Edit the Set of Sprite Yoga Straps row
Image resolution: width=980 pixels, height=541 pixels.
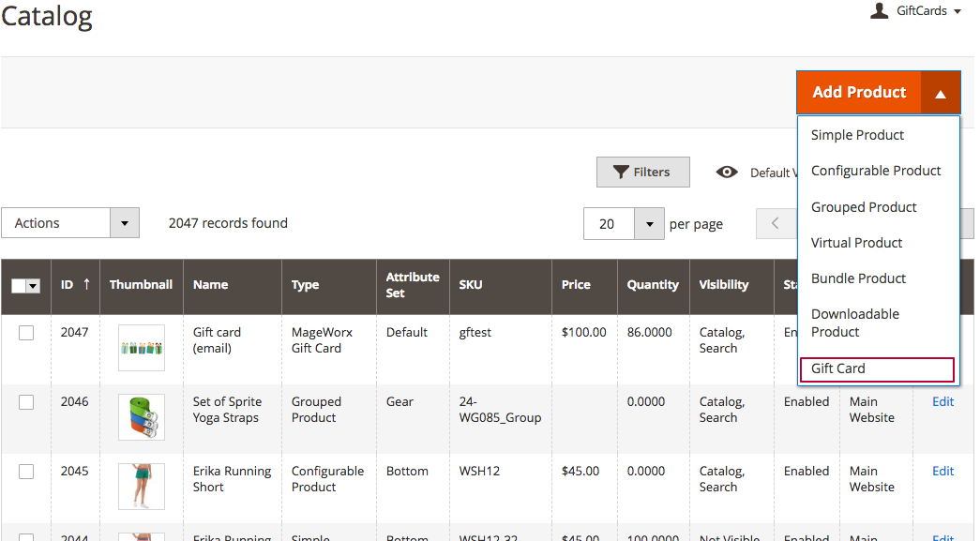(942, 401)
